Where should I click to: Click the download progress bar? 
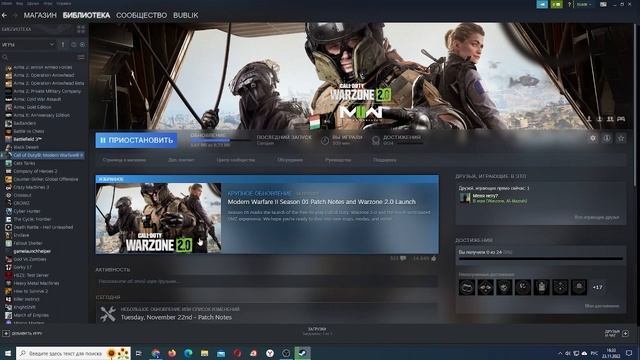point(220,140)
